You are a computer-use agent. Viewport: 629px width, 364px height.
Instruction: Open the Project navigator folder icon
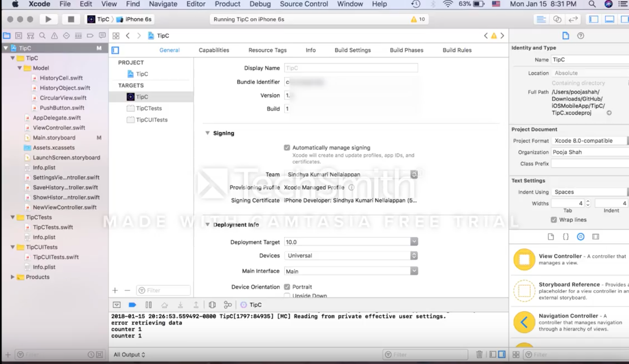[7, 36]
